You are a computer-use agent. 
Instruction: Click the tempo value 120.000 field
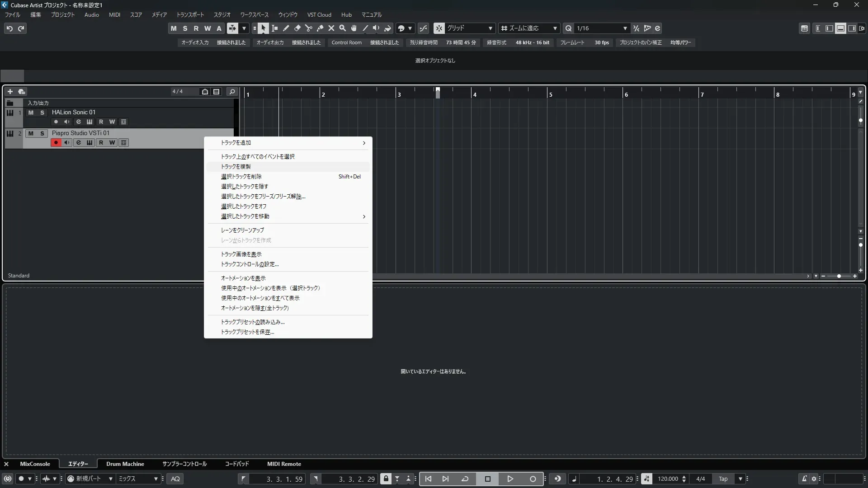pyautogui.click(x=668, y=479)
